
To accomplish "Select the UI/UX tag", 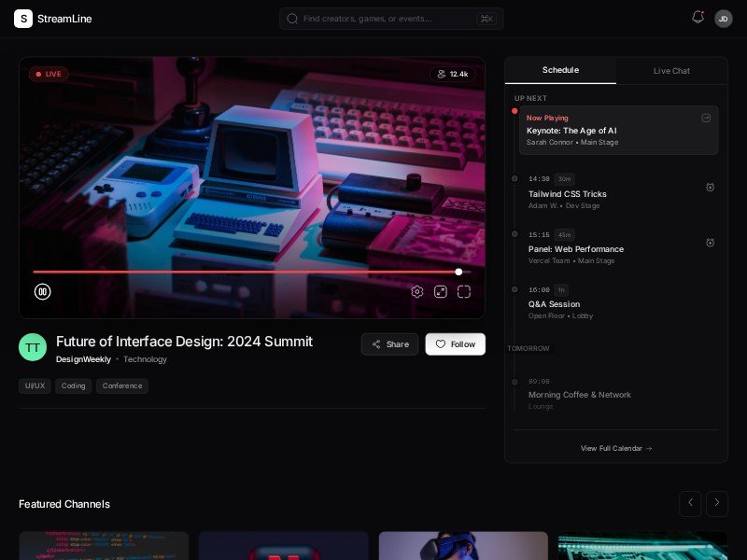I will [x=35, y=385].
